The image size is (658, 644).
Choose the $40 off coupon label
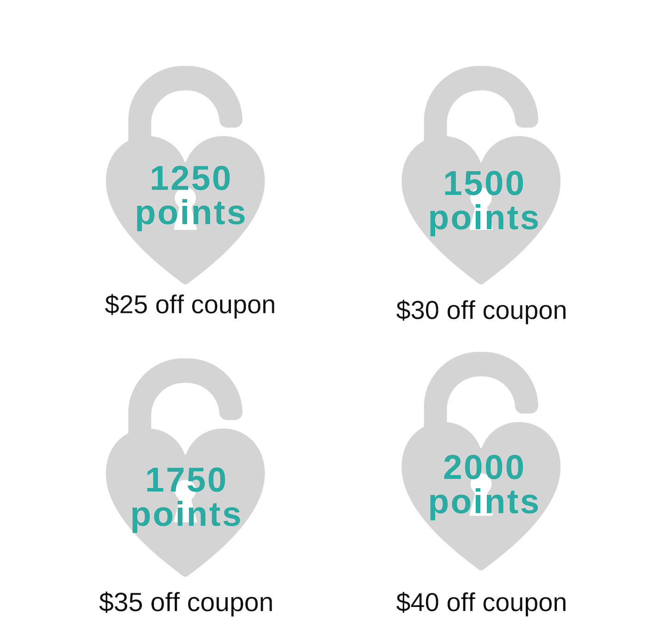[481, 602]
